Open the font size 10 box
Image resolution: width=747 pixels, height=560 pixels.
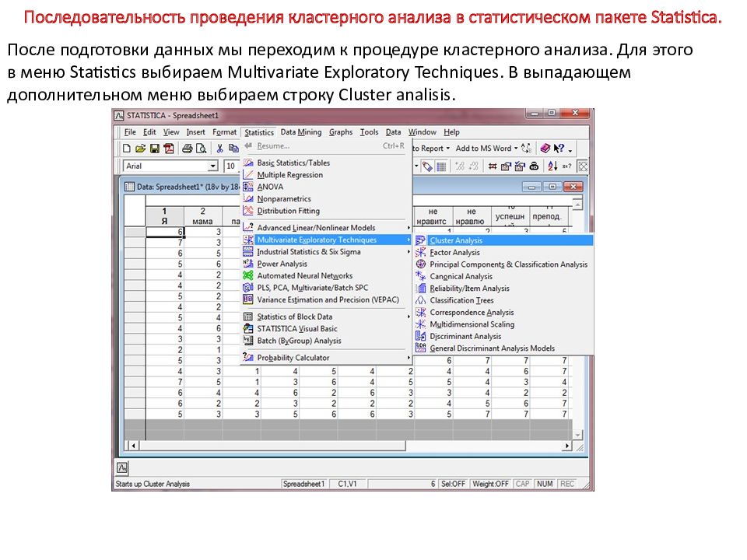pos(231,166)
